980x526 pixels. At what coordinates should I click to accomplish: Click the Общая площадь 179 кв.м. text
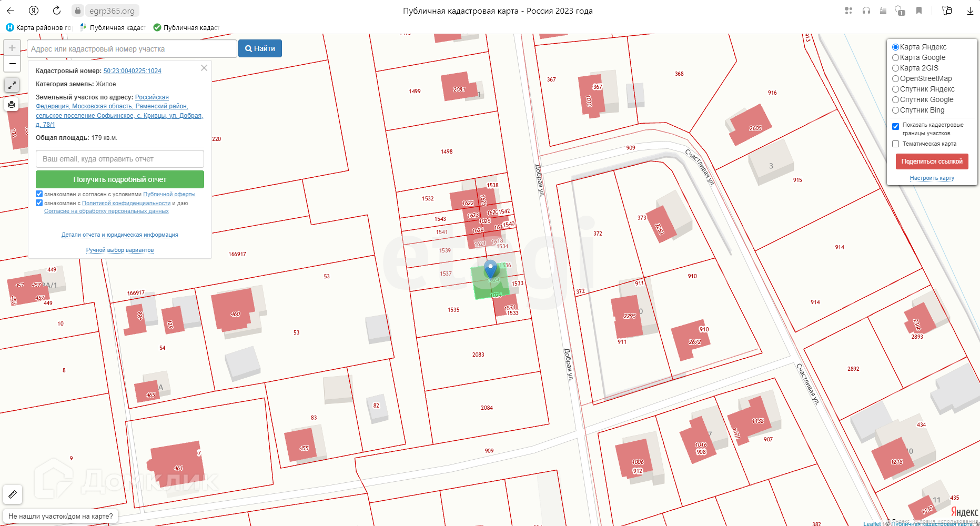tap(76, 138)
